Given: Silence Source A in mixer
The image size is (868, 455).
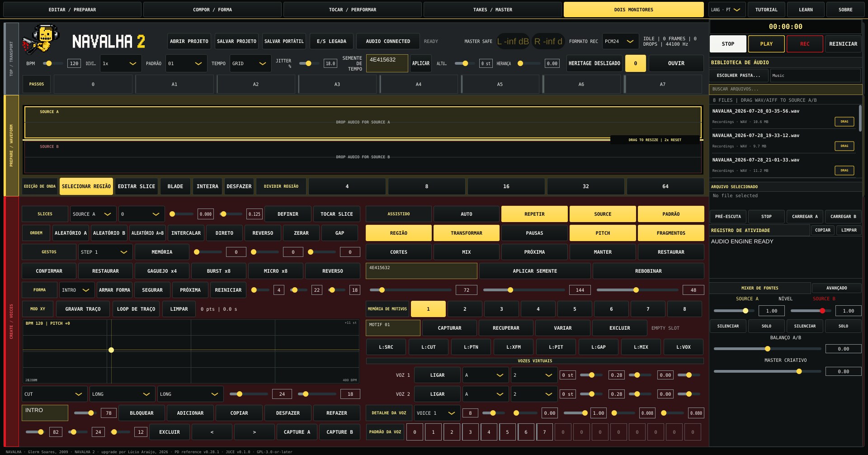Looking at the screenshot, I should coord(728,326).
